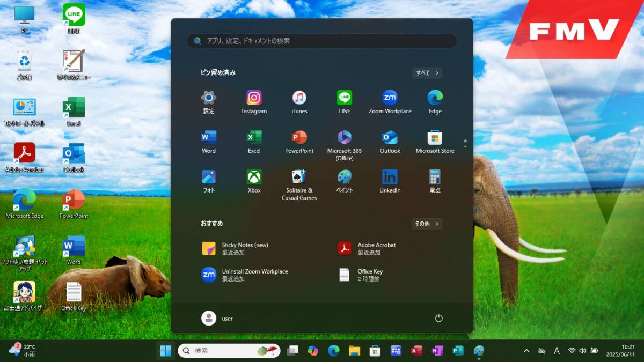Open Microsoft Store from the taskbar
The width and height of the screenshot is (644, 362).
(375, 351)
